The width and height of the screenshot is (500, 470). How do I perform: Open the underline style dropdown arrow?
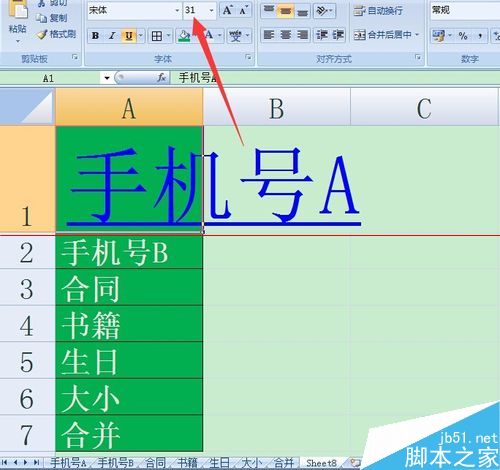point(141,35)
